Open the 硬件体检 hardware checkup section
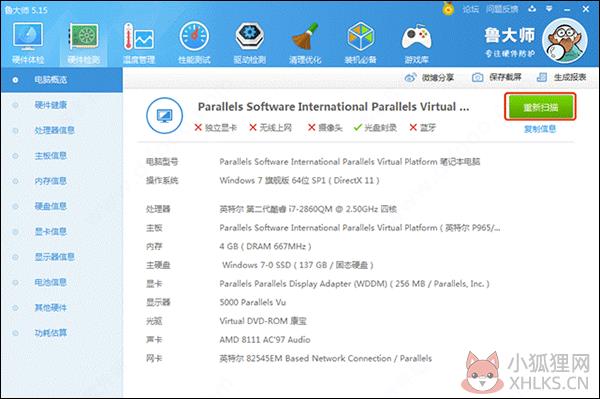 28,43
